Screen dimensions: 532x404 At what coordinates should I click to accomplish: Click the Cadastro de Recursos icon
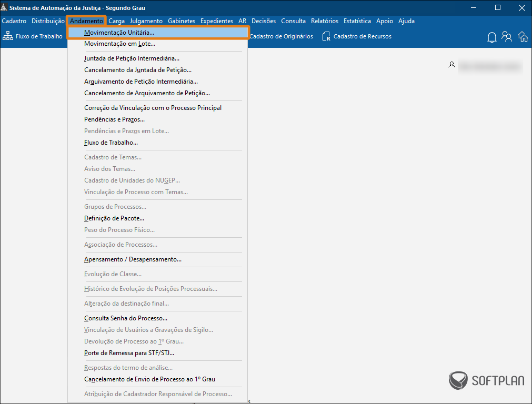point(327,36)
